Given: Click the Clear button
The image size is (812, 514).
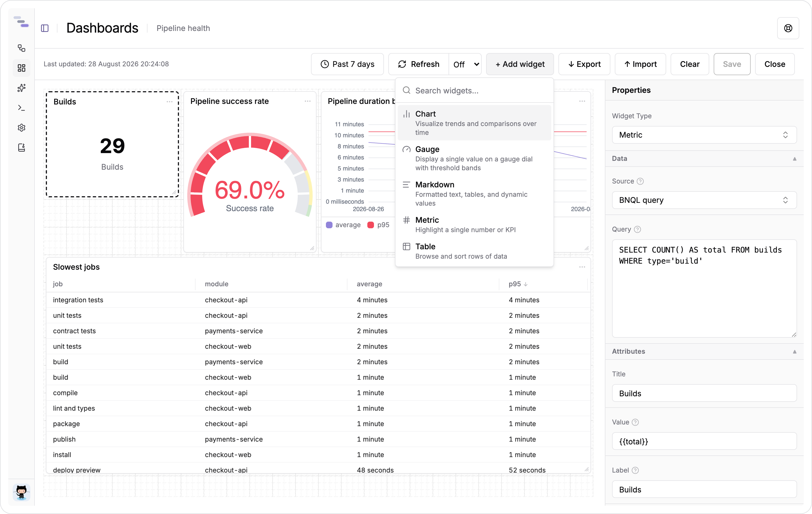Looking at the screenshot, I should (690, 64).
